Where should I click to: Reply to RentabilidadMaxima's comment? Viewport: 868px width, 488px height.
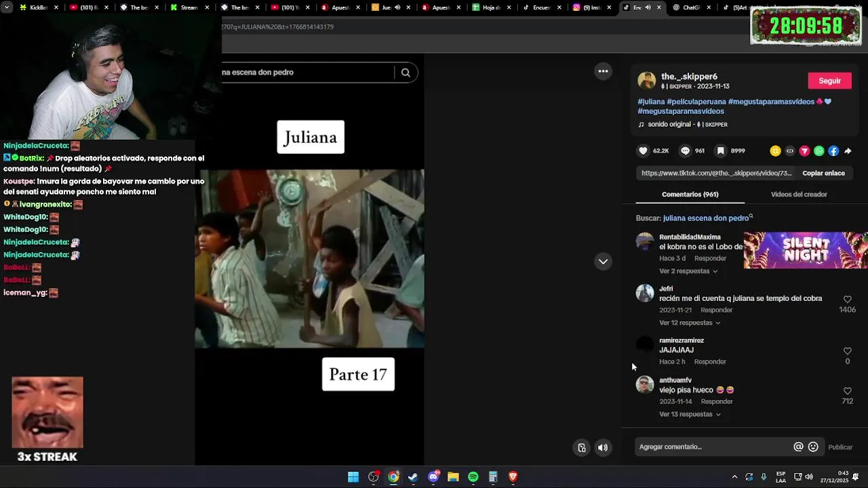710,258
